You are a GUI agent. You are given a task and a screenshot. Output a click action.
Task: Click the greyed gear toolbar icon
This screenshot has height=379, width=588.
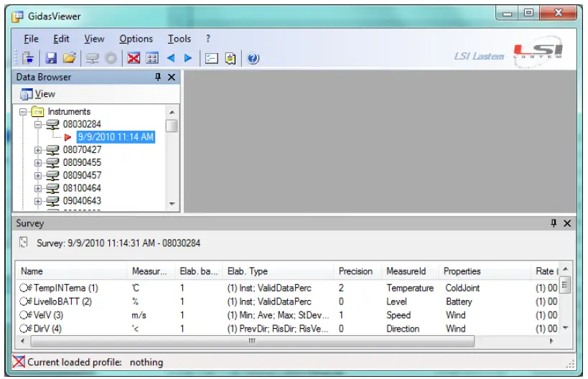111,58
